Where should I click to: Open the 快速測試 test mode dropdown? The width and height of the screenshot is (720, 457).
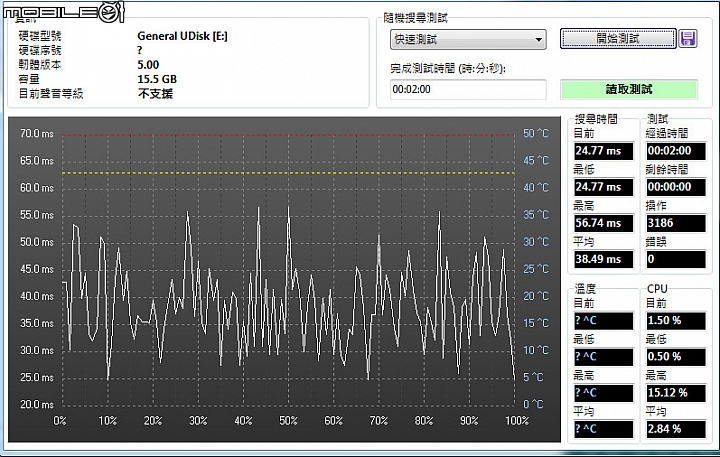click(468, 39)
